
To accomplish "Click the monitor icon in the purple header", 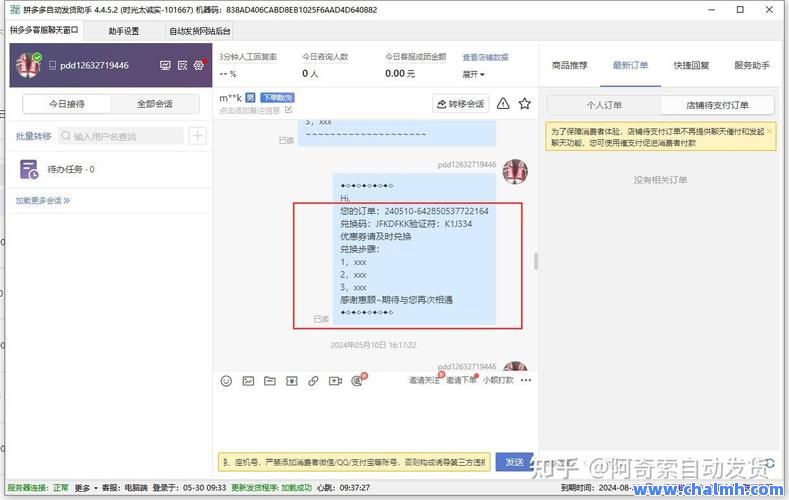I will point(165,65).
